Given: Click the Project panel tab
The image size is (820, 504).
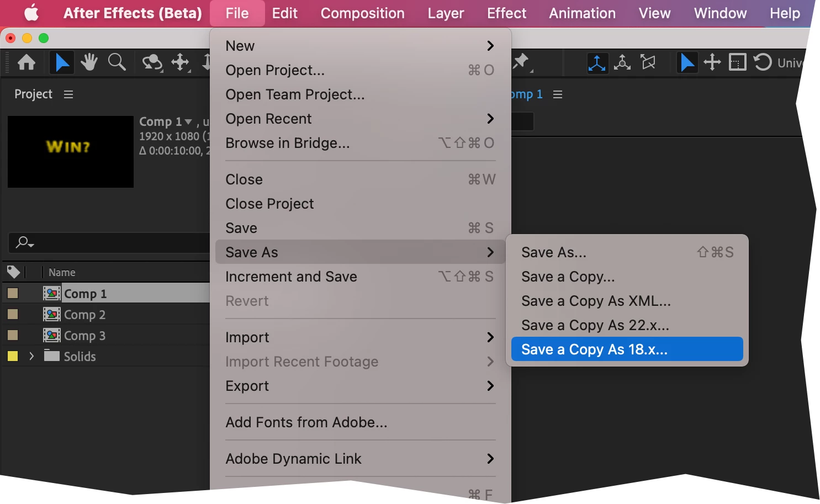Looking at the screenshot, I should [x=33, y=94].
